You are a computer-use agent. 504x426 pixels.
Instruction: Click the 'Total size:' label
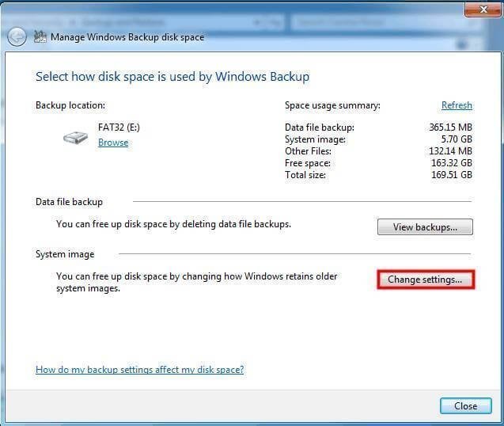(x=305, y=175)
